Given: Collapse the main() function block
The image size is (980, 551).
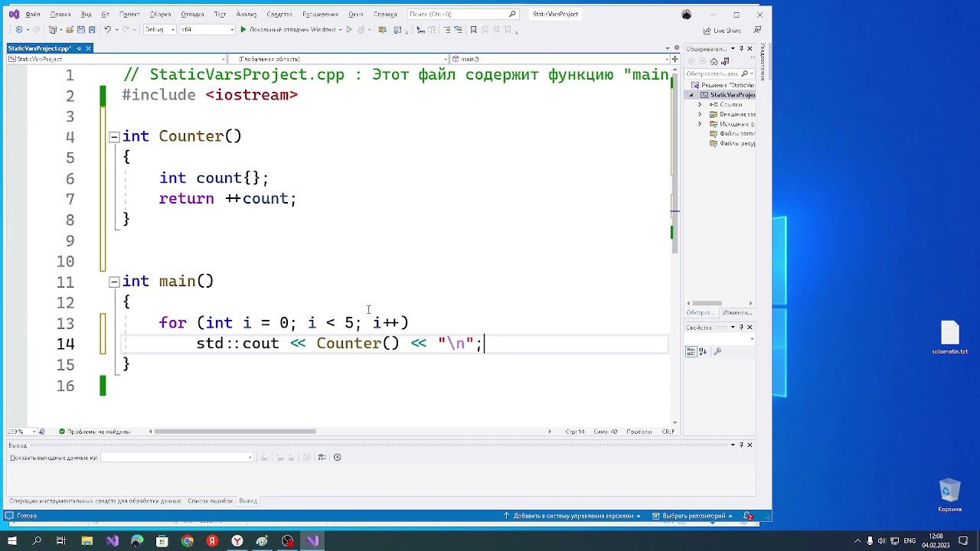Looking at the screenshot, I should 114,282.
